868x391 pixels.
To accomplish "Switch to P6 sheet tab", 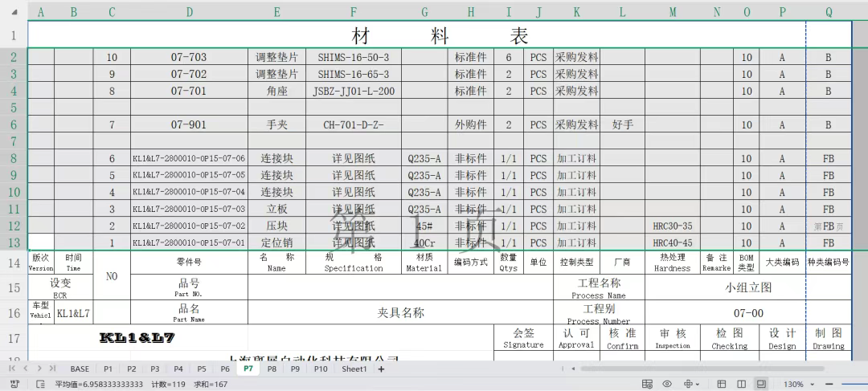I will coord(225,369).
